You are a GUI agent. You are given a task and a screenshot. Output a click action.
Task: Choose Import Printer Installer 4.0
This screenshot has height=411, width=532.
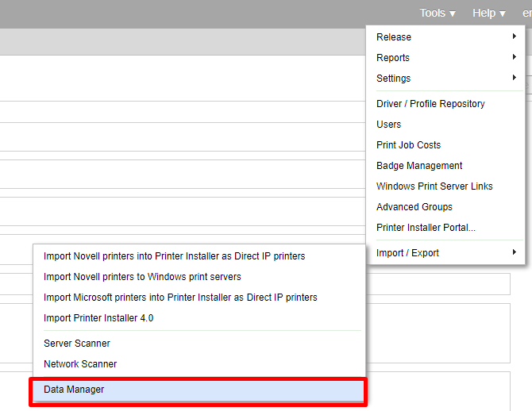click(x=98, y=318)
